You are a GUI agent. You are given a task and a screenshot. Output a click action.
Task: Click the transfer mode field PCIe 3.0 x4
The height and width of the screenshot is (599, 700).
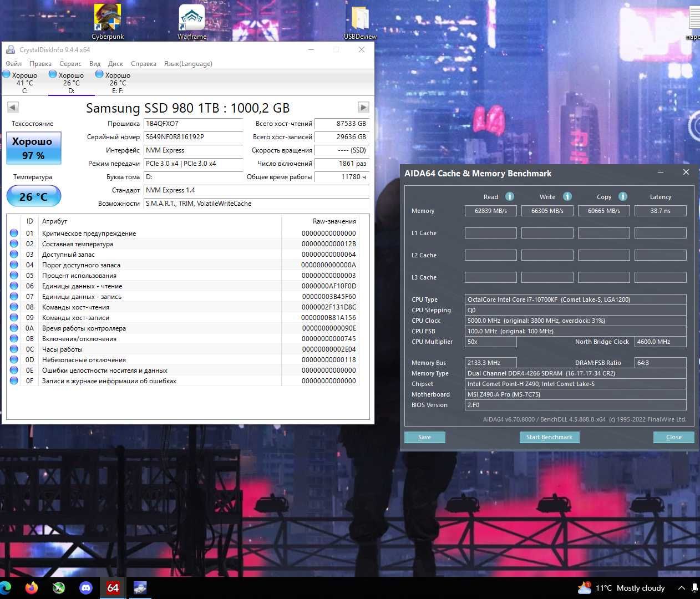(x=193, y=164)
